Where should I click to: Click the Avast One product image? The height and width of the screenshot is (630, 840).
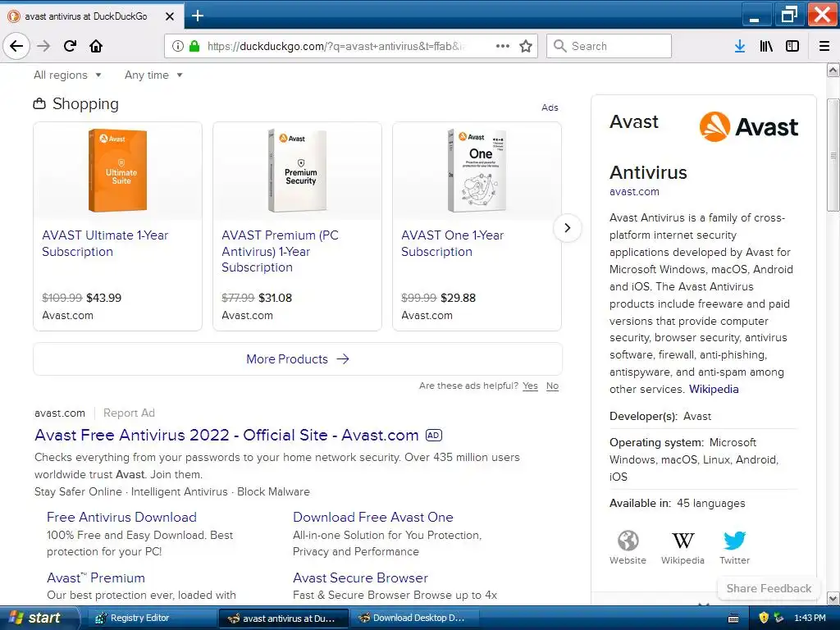tap(477, 171)
